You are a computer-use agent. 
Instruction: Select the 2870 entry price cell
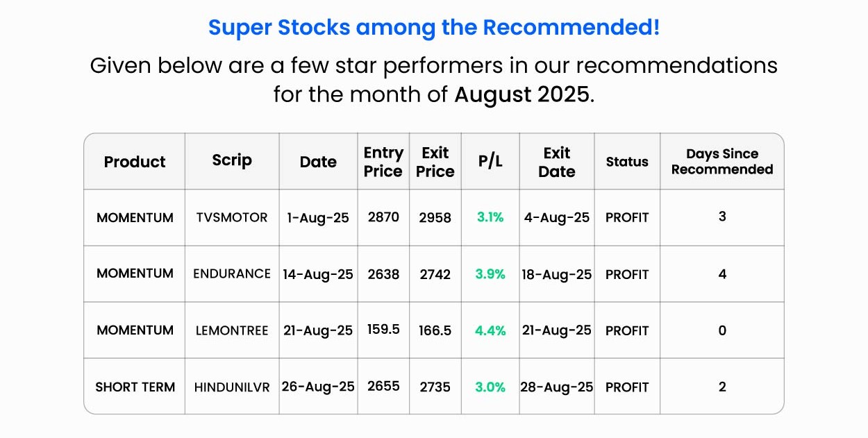tap(383, 217)
